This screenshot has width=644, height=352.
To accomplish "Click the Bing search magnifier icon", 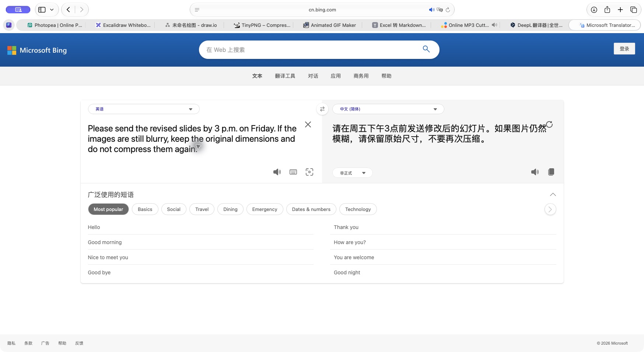I will click(426, 49).
